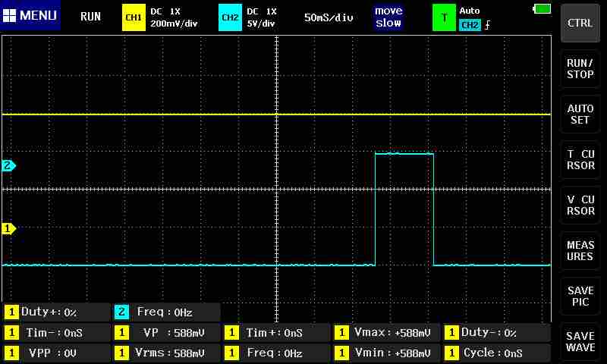Enable the V CURSOR voltage cursor
Screen dimensions: 607x364
point(580,205)
